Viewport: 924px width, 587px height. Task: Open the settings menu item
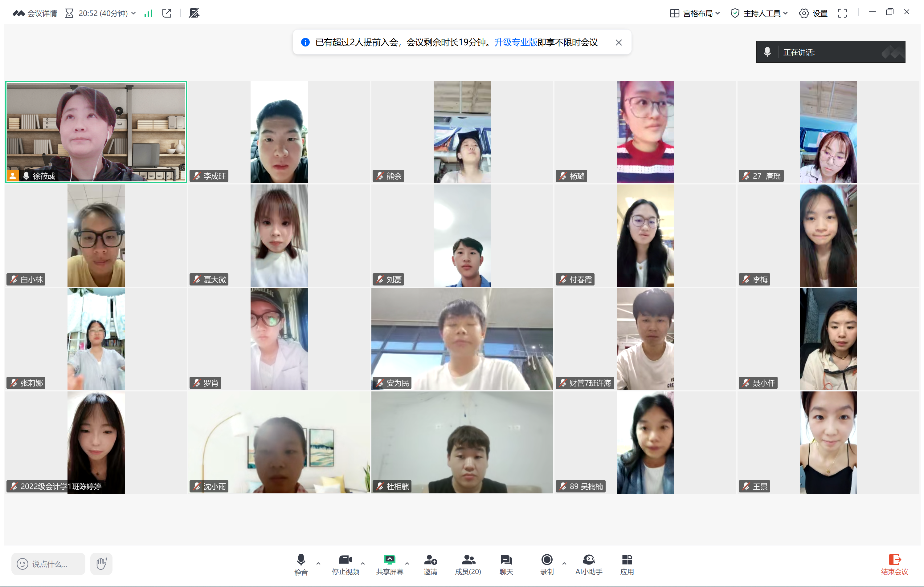point(813,14)
